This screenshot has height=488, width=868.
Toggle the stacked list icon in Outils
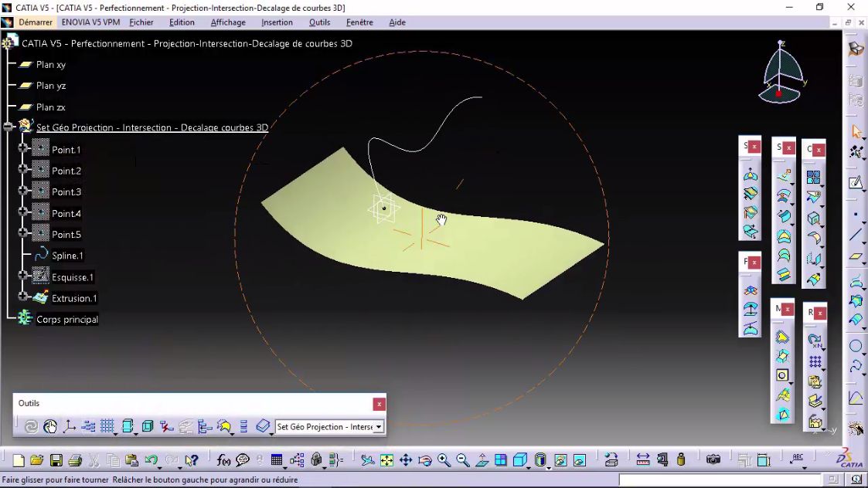[243, 426]
